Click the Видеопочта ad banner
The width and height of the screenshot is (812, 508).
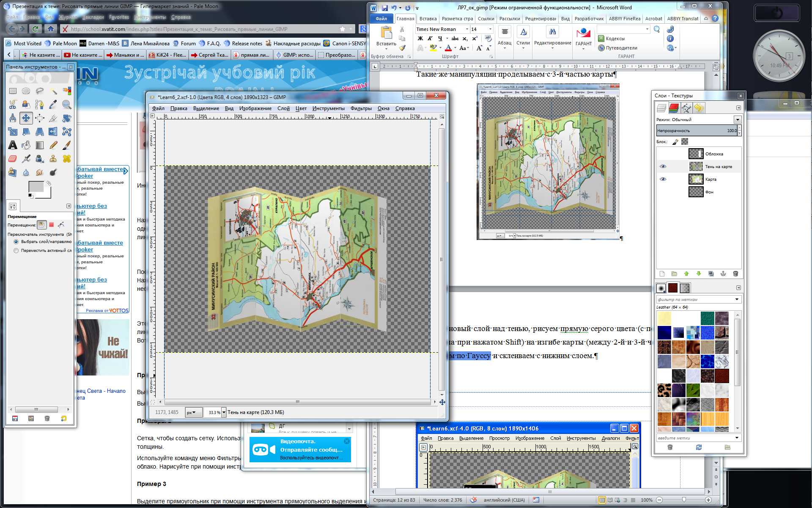coord(300,450)
